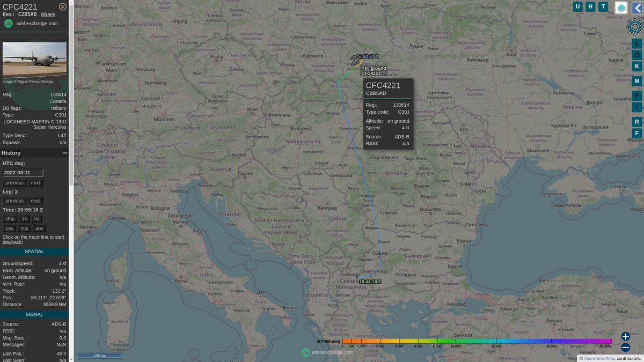This screenshot has height=362, width=644.
Task: Click the UTC day date field 2022-03-11
Action: click(23, 173)
